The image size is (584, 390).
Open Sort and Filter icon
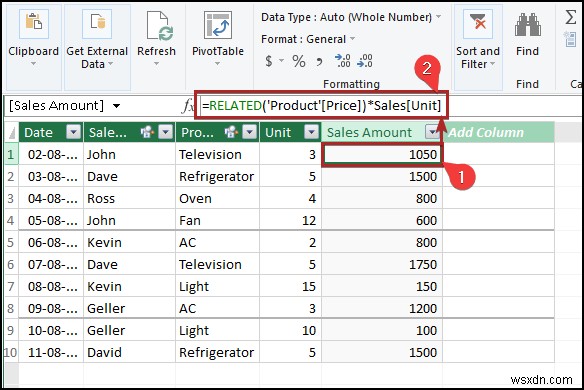477,25
